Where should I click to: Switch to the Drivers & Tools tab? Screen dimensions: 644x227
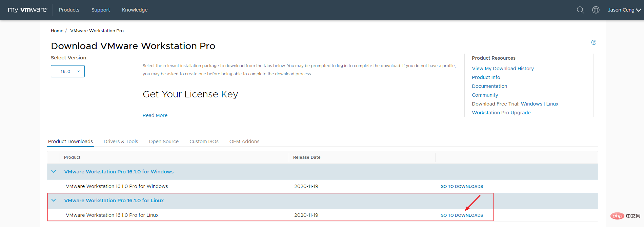click(x=121, y=141)
